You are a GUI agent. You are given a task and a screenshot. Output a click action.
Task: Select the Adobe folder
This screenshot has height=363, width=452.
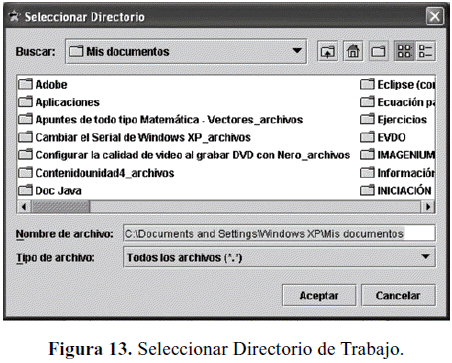point(43,85)
